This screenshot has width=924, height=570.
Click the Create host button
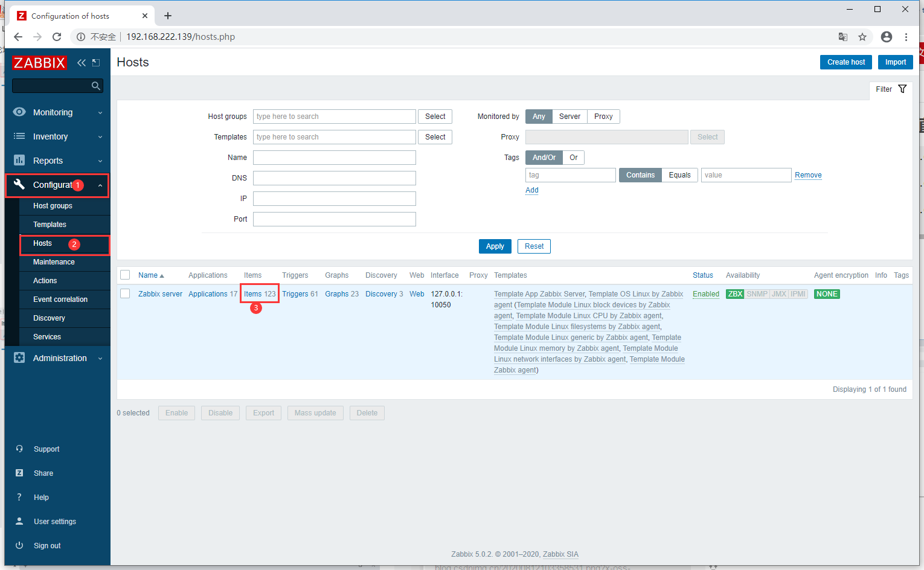846,62
